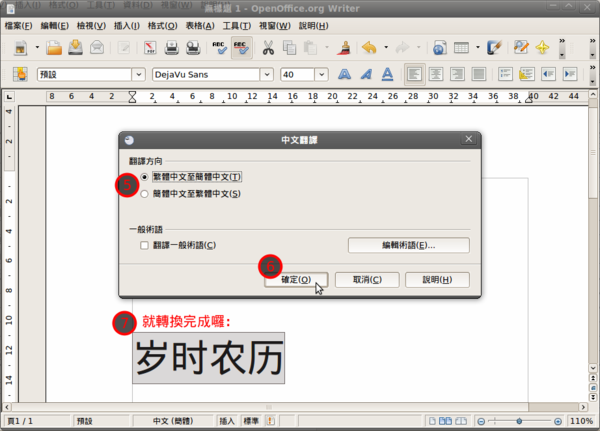The height and width of the screenshot is (431, 600).
Task: Click zoom in plus button
Action: pyautogui.click(x=558, y=421)
